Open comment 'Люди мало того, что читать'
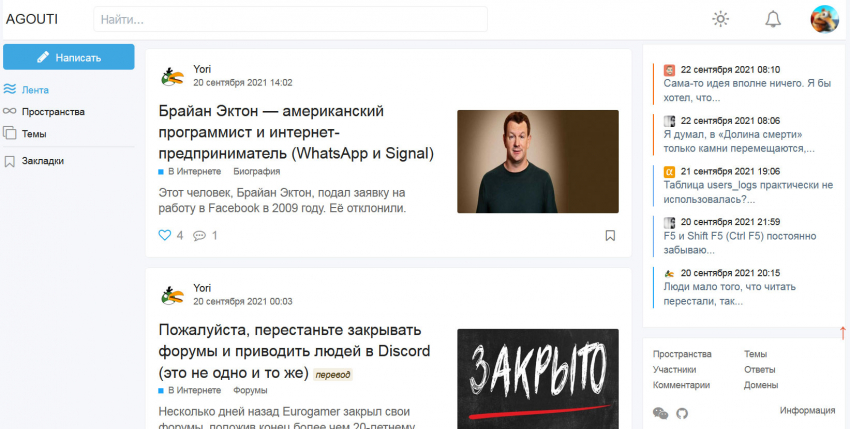This screenshot has height=429, width=850. (x=730, y=294)
